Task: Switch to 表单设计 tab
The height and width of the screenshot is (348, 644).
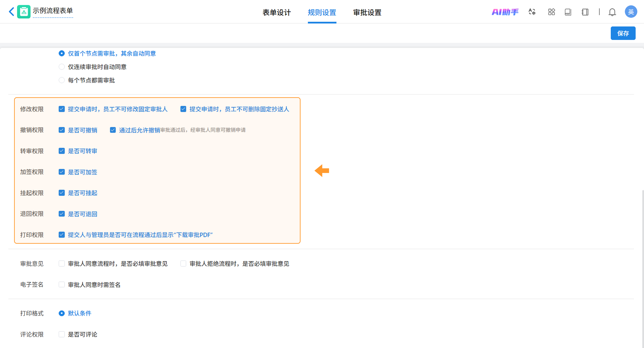Action: (x=277, y=12)
